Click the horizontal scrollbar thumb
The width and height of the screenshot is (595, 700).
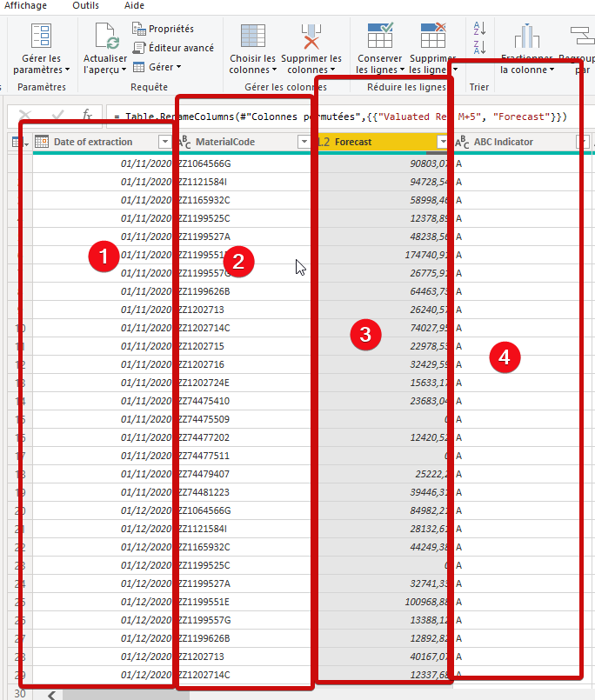click(x=126, y=695)
